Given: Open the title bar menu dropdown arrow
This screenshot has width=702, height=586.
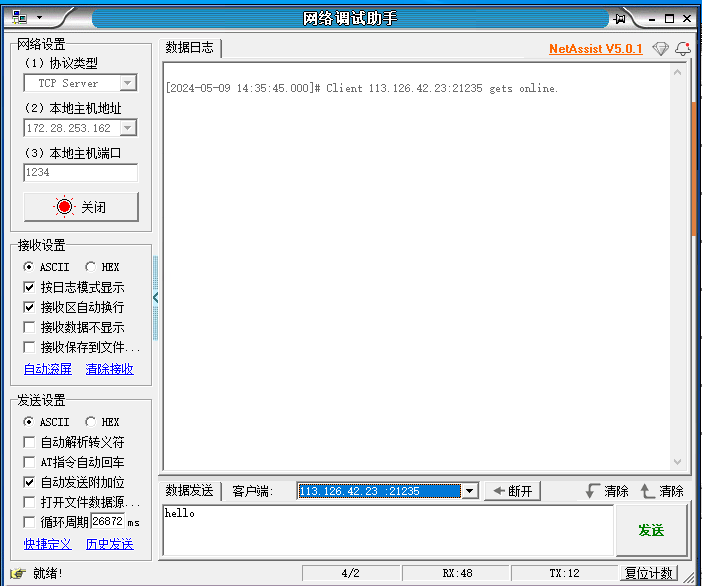Looking at the screenshot, I should pyautogui.click(x=39, y=18).
